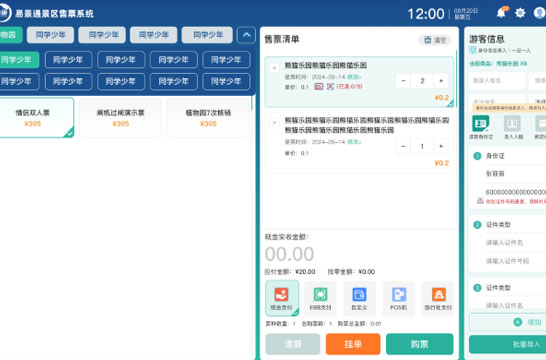546x360 pixels.
Task: Click the red ID card icon in first item
Action: [319, 87]
